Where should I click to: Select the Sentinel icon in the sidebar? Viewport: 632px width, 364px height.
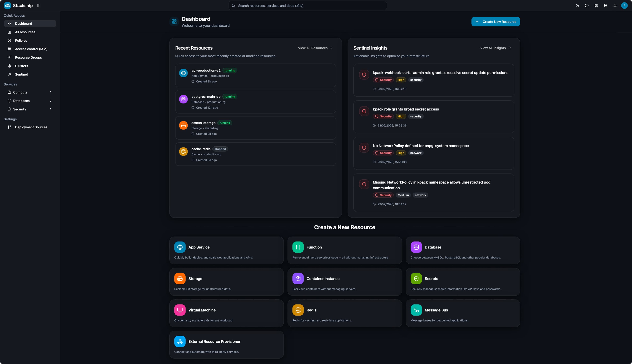point(9,74)
